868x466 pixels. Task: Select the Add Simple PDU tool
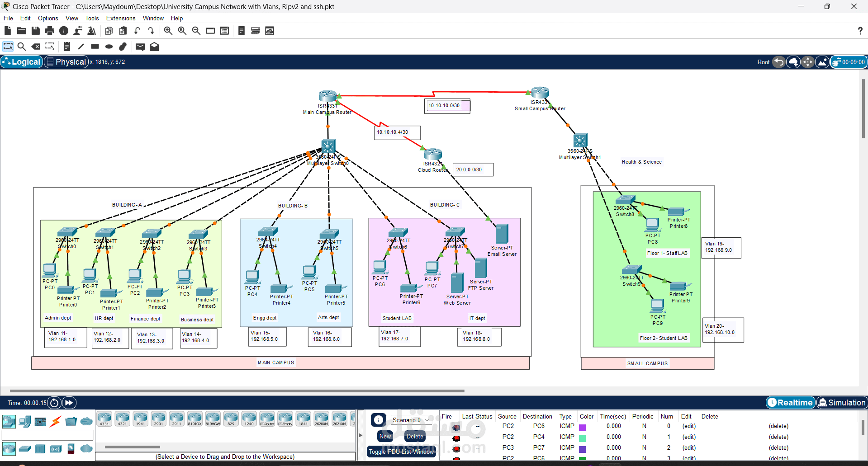140,47
